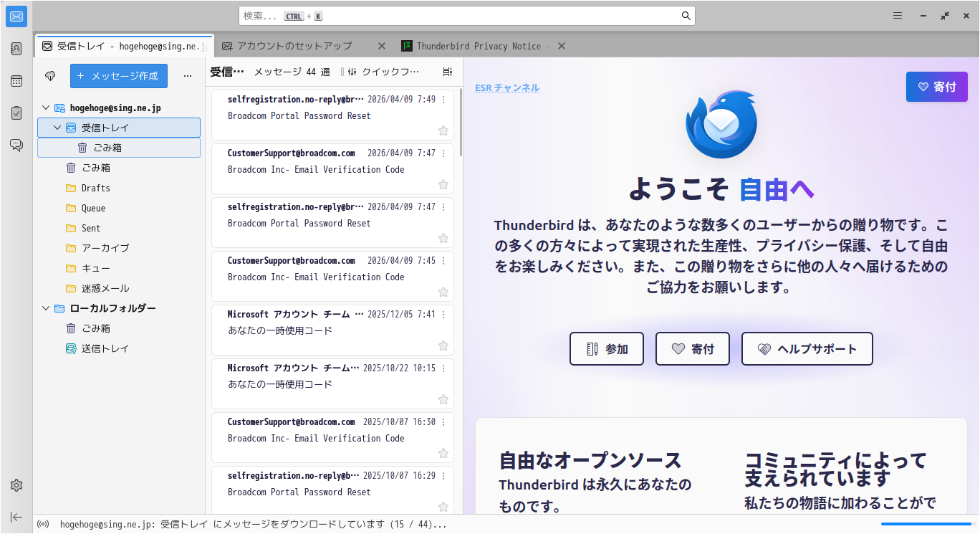Open more options for 2025/10/07 16:30 message
The height and width of the screenshot is (534, 980).
point(443,422)
